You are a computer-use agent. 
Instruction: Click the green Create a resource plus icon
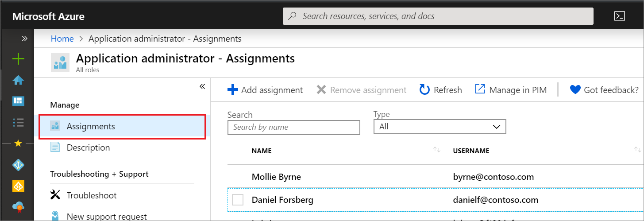pos(18,58)
